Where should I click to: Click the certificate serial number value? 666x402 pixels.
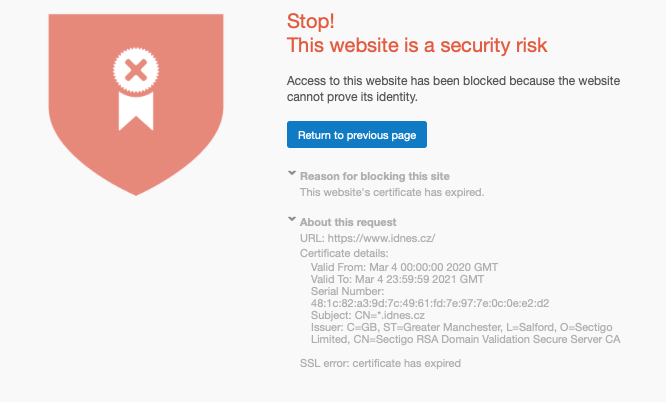(430, 303)
